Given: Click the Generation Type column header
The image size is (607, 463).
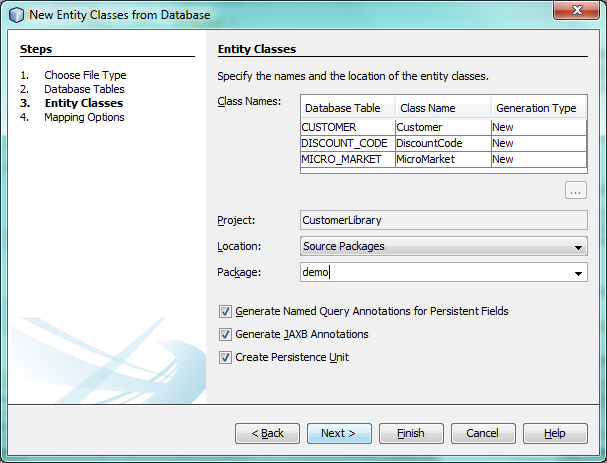Looking at the screenshot, I should 537,108.
